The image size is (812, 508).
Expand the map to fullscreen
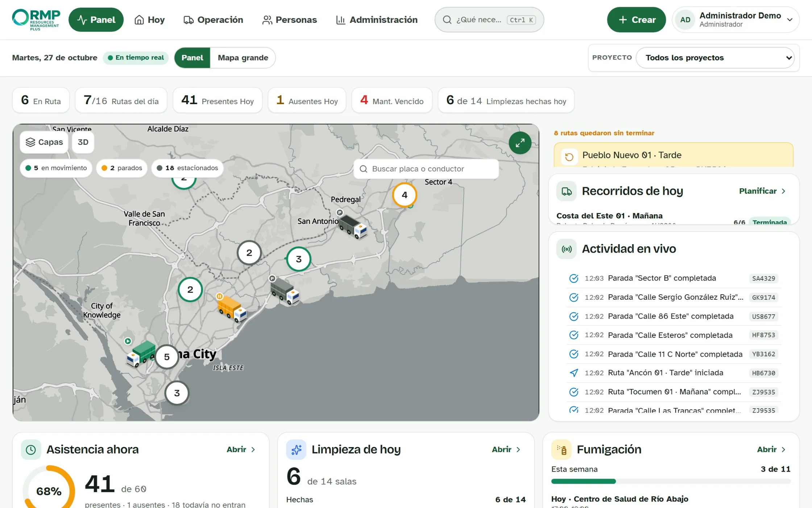(520, 143)
